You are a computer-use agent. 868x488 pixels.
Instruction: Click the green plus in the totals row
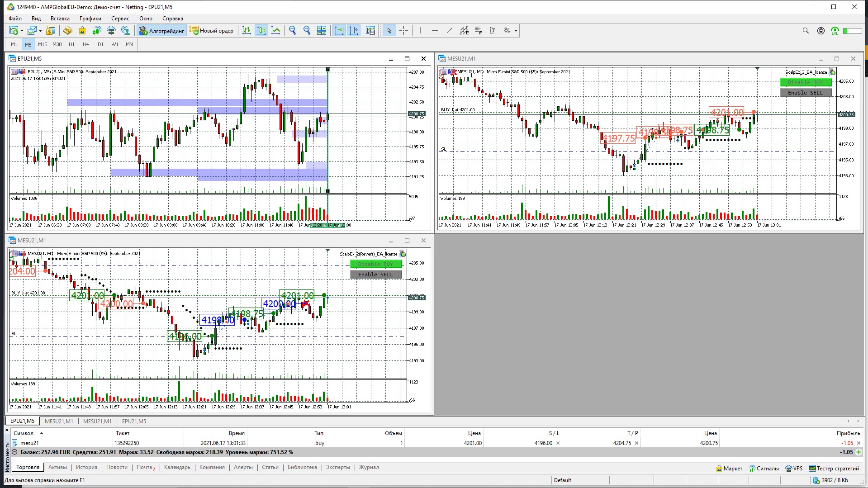[859, 452]
